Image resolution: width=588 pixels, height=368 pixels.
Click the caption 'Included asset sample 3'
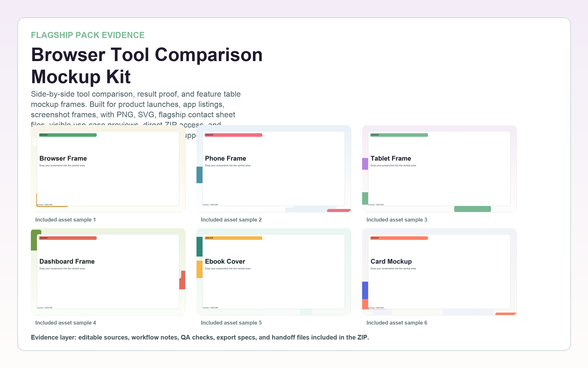tap(397, 220)
